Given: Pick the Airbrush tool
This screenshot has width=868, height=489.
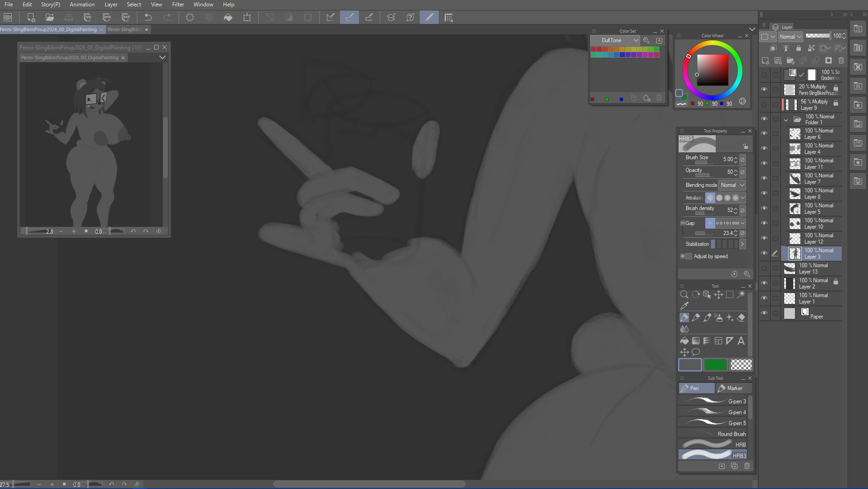Looking at the screenshot, I should coord(718,318).
